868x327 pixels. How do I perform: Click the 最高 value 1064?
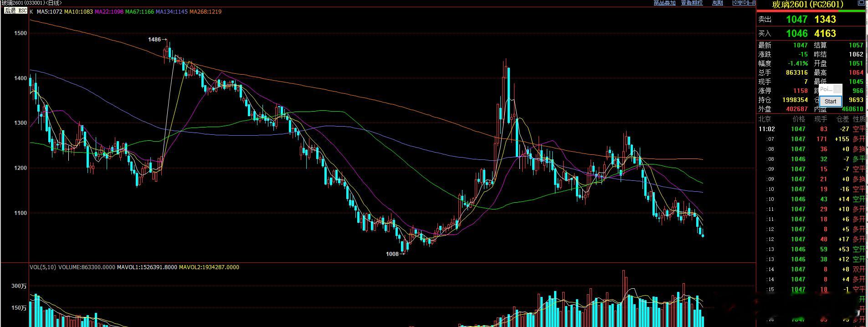coord(856,72)
